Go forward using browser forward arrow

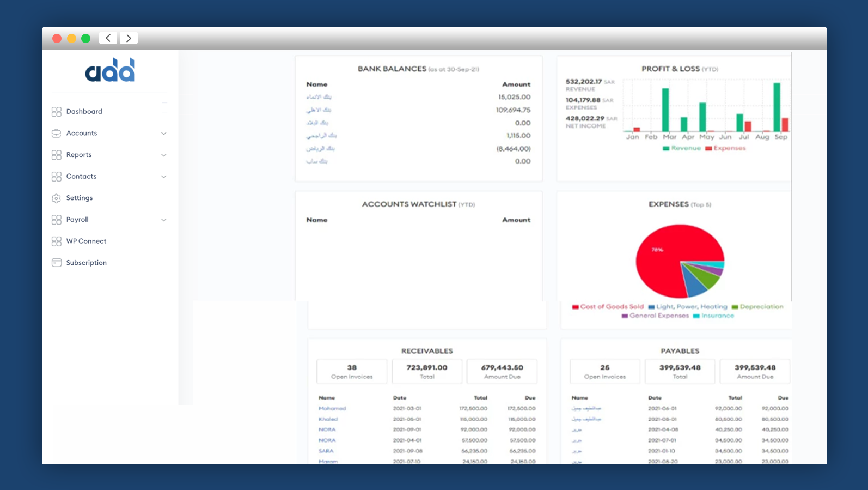129,38
